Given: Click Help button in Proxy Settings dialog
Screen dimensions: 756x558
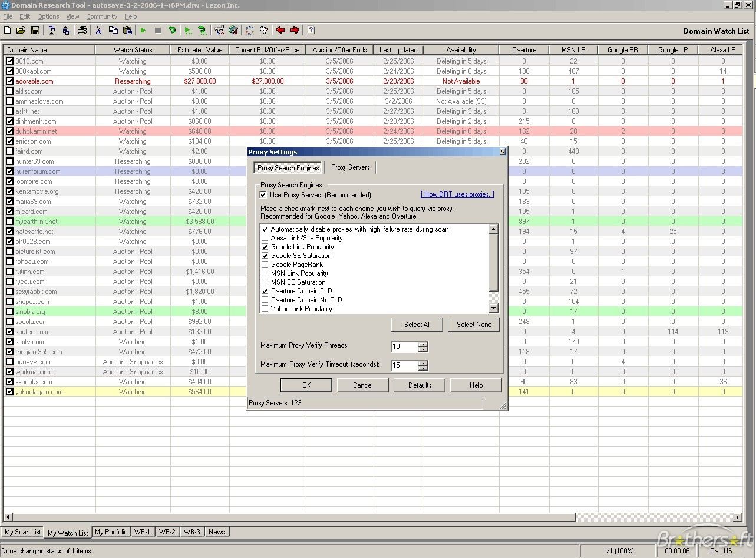Looking at the screenshot, I should coord(476,385).
